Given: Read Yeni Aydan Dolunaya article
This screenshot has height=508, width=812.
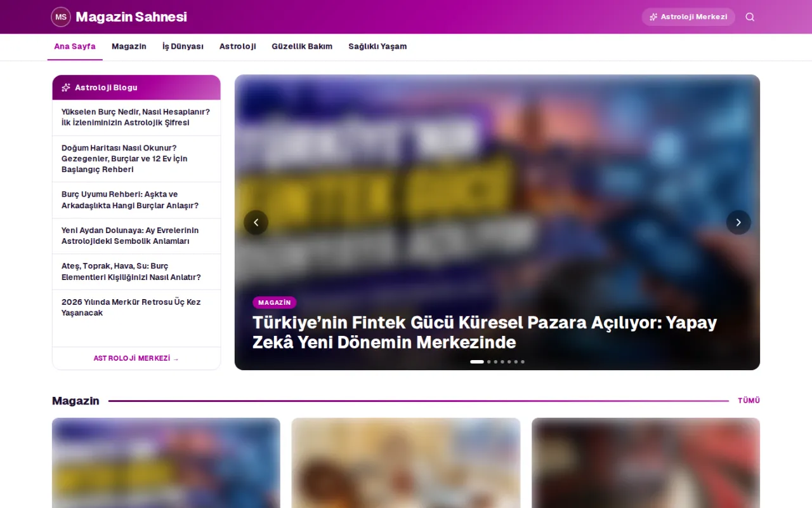Looking at the screenshot, I should (x=136, y=236).
